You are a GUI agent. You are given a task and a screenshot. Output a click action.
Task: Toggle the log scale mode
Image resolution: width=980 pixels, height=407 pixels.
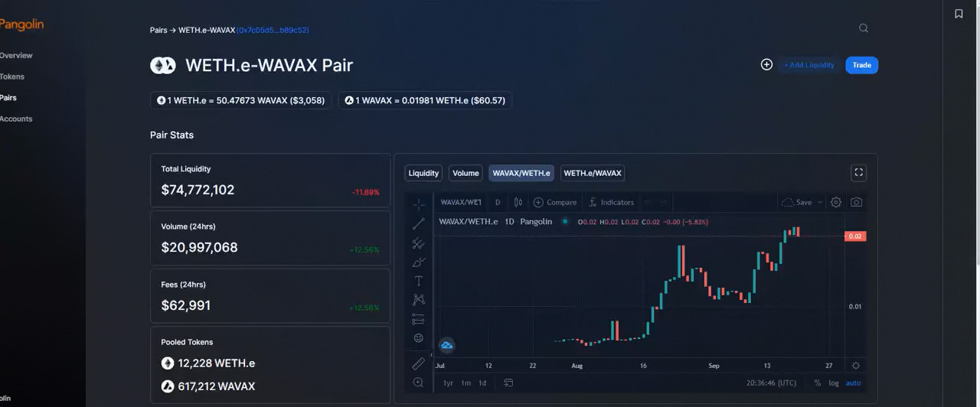[834, 383]
